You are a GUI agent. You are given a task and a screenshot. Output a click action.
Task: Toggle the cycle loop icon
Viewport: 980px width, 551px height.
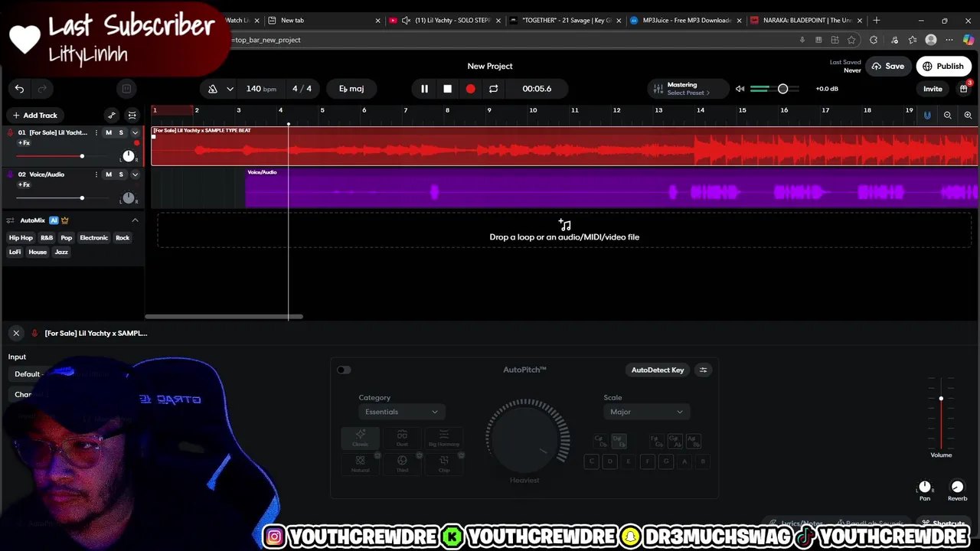493,89
